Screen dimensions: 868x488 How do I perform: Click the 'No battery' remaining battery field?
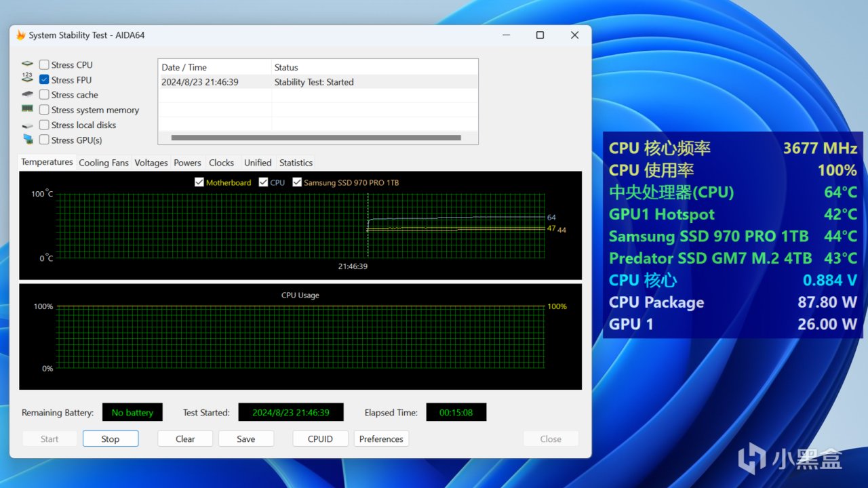pyautogui.click(x=133, y=412)
